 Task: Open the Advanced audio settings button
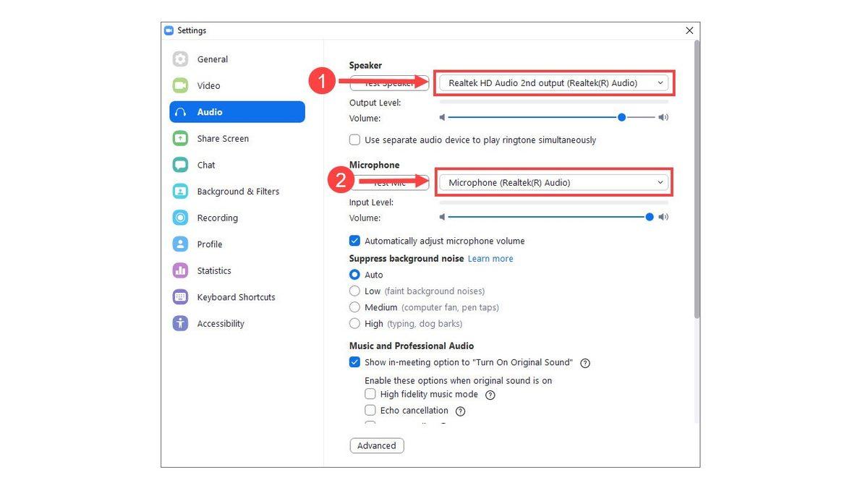[x=377, y=446]
